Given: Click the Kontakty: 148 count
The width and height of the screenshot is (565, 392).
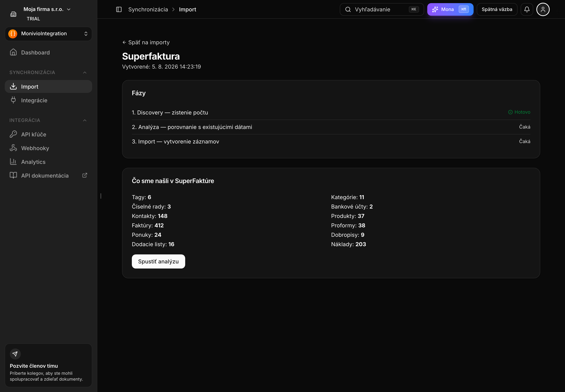Looking at the screenshot, I should [149, 216].
